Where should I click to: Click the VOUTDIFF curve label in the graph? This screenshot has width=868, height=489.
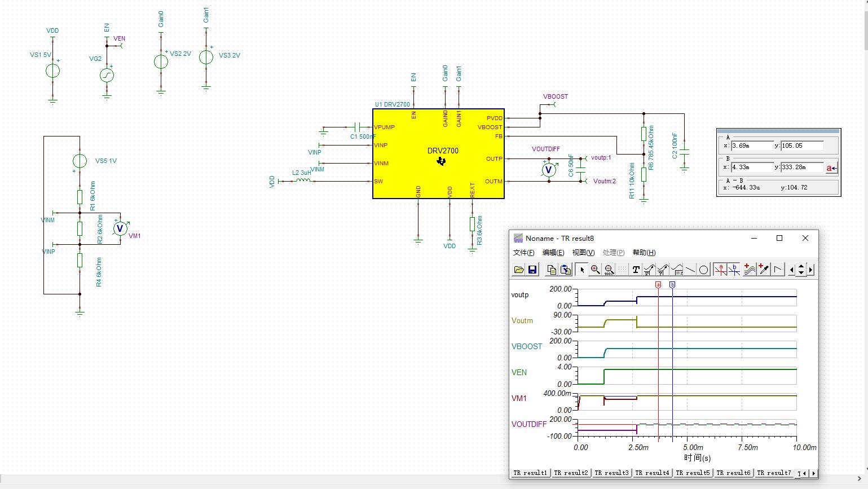[529, 424]
